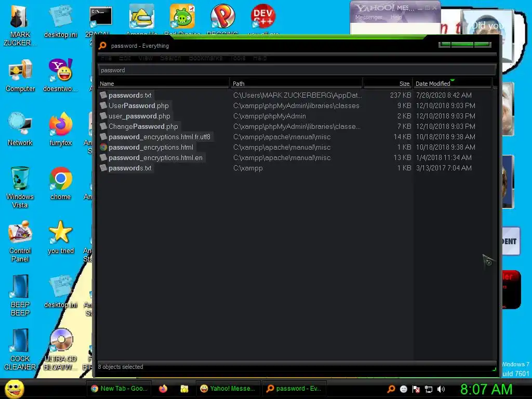
Task: Select the Network desktop icon
Action: 20,125
